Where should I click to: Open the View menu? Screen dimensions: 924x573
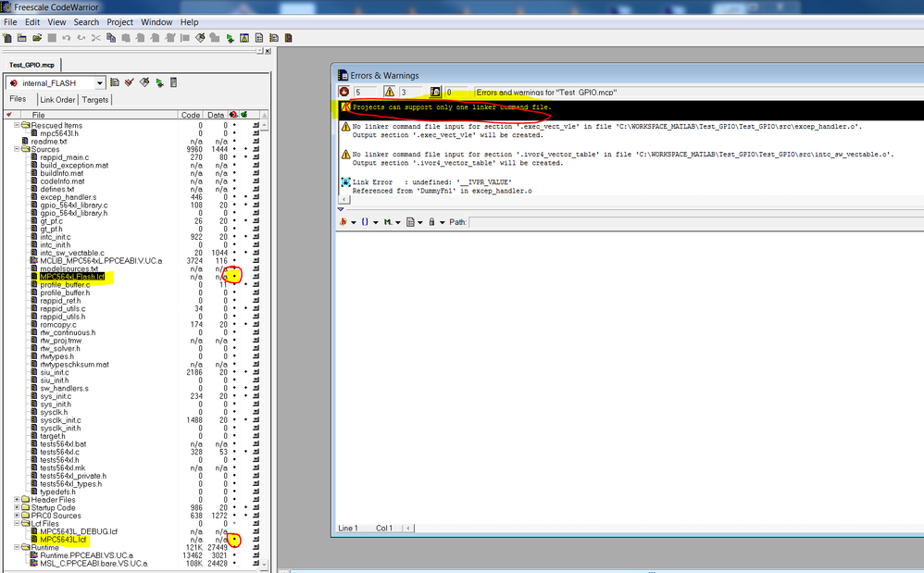56,22
